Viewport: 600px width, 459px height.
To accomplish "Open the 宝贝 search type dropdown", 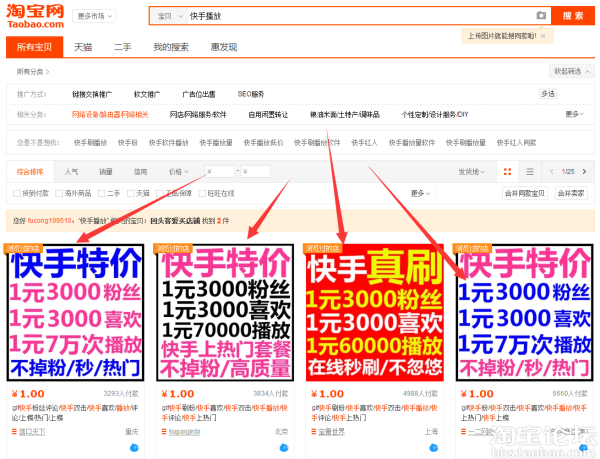I will 169,16.
